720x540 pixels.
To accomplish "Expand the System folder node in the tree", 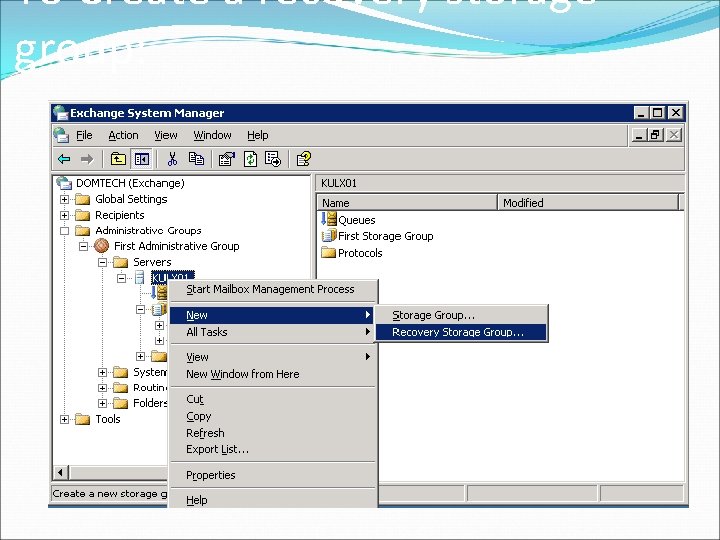I will click(102, 372).
